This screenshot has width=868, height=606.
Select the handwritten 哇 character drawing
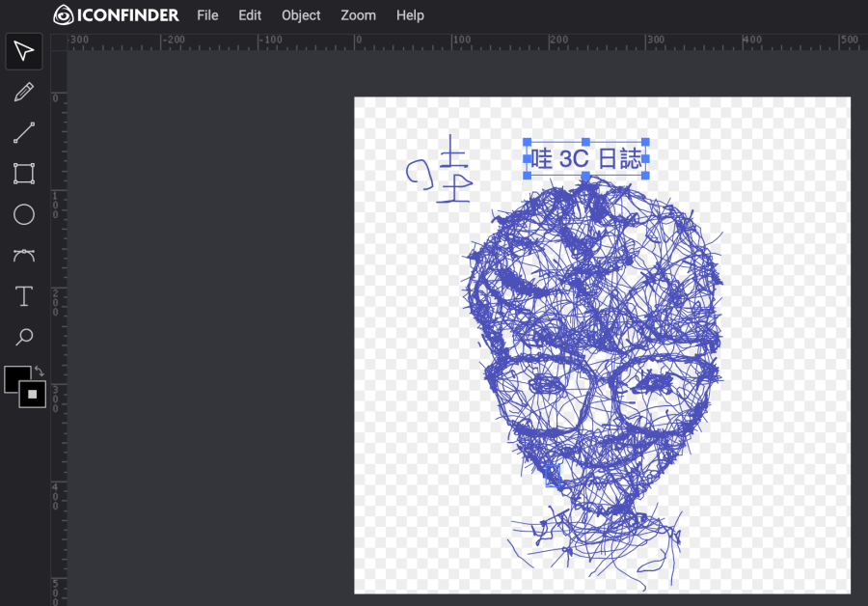click(440, 169)
